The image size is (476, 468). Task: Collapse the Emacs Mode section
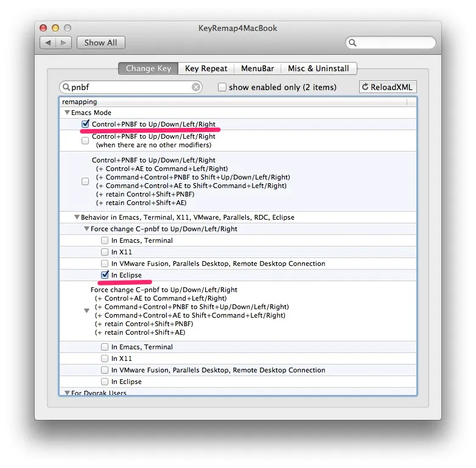(x=67, y=113)
